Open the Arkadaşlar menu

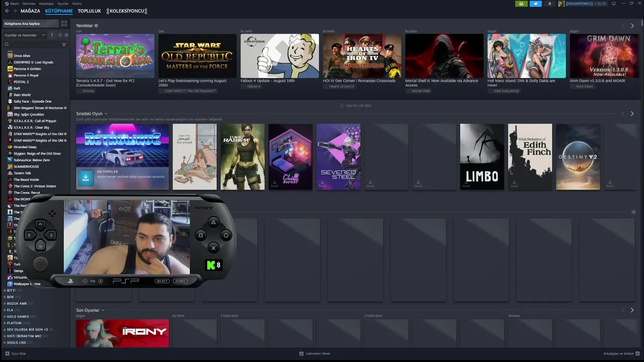(x=46, y=4)
